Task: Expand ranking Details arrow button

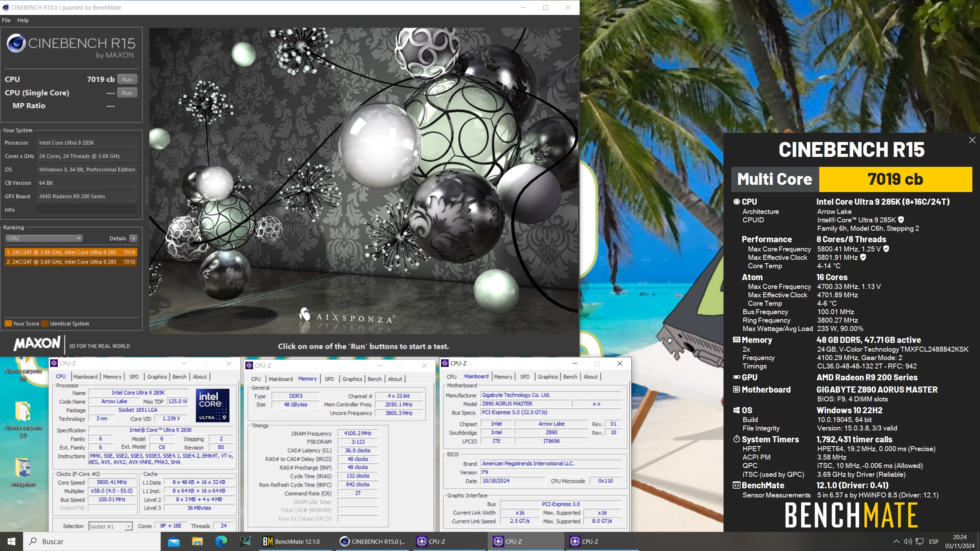Action: [133, 238]
